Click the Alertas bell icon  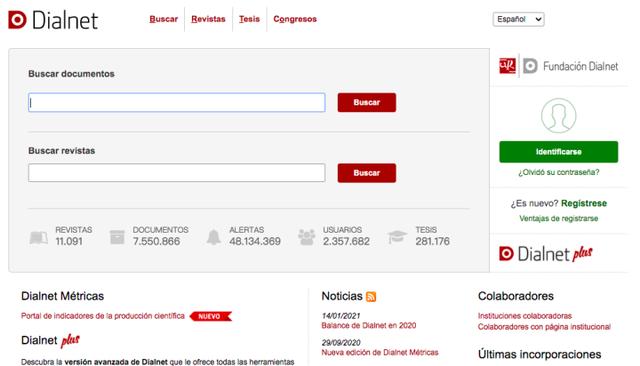pos(213,237)
